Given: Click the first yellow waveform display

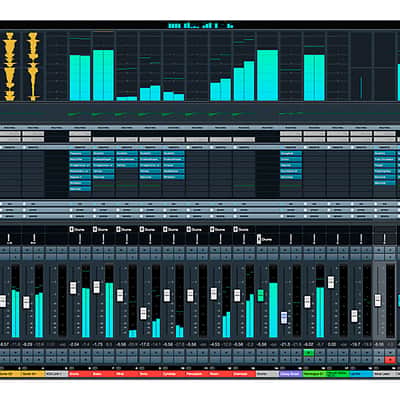Looking at the screenshot, I should [10, 67].
